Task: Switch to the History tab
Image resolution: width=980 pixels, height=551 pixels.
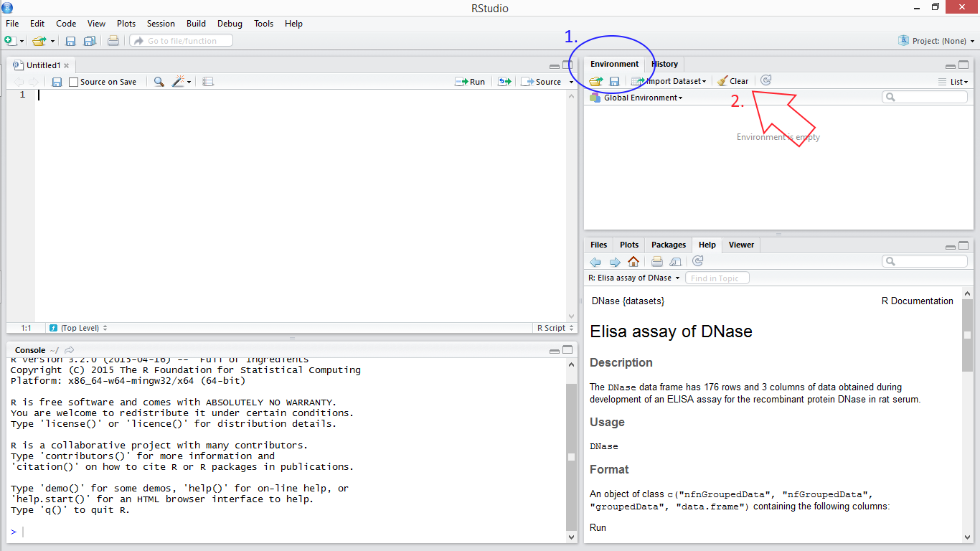Action: point(664,64)
